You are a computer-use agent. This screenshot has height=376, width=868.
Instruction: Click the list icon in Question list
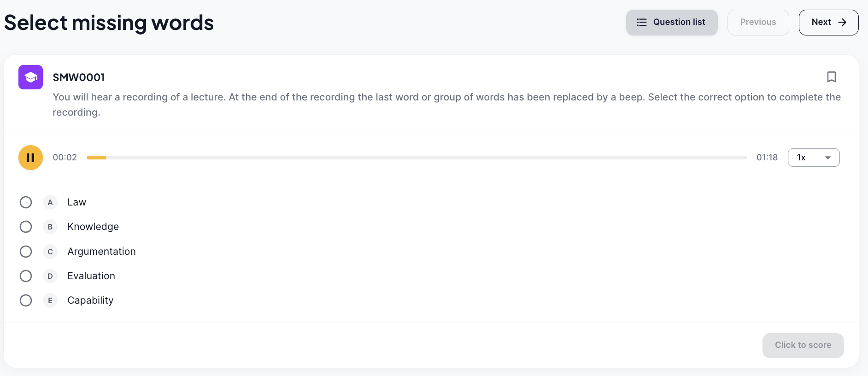click(642, 22)
